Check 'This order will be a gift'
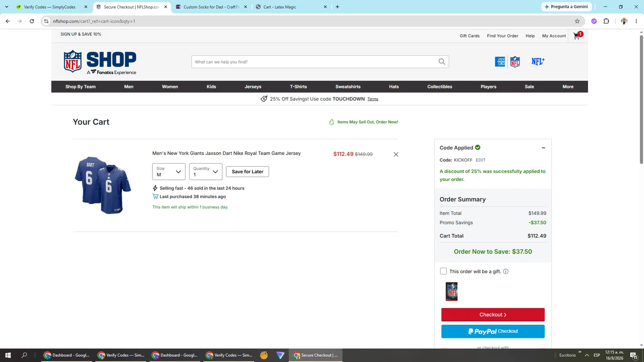Image resolution: width=644 pixels, height=362 pixels. pos(444,271)
